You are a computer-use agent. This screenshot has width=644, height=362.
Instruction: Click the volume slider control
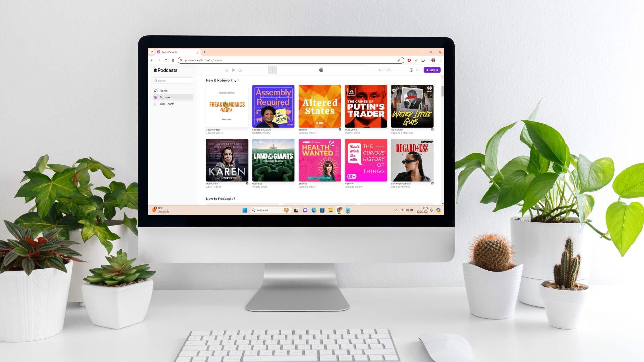tap(389, 70)
